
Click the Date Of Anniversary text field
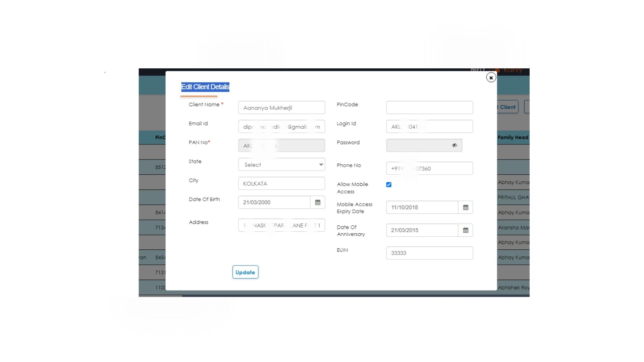pyautogui.click(x=422, y=230)
